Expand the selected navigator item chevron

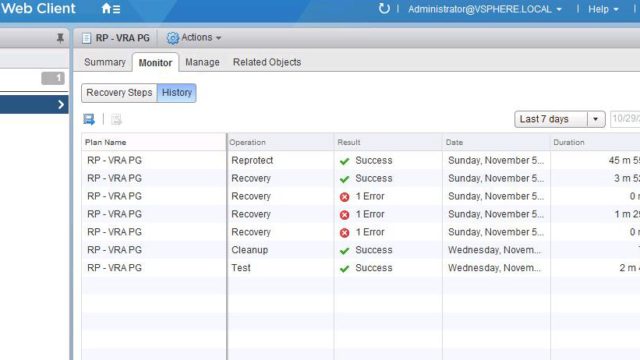pyautogui.click(x=61, y=104)
